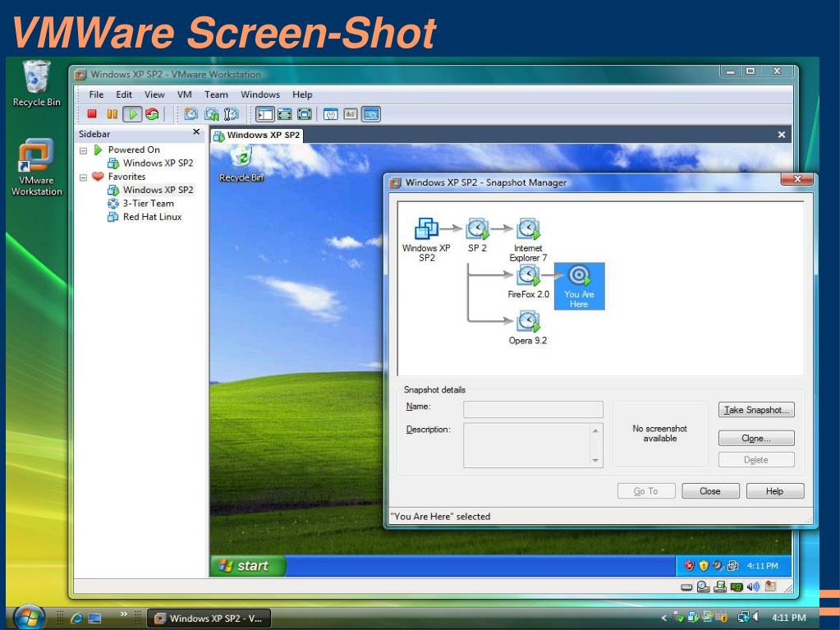The height and width of the screenshot is (630, 840).
Task: Click Internet Explorer in Quick Launch
Action: 77,618
